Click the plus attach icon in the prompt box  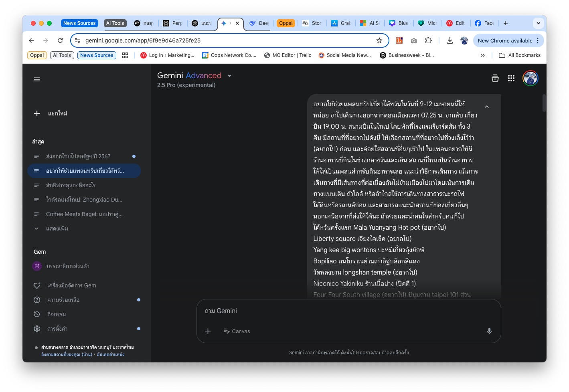pyautogui.click(x=208, y=331)
